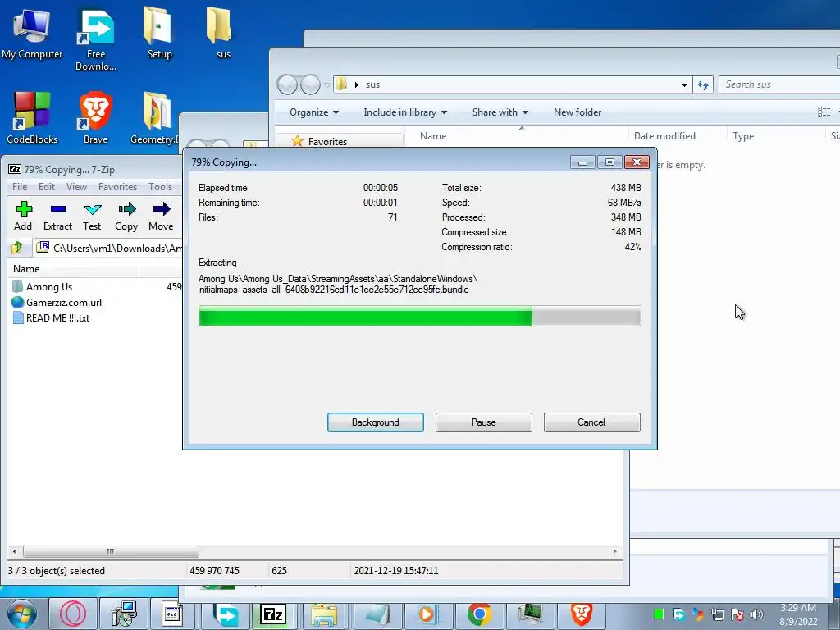Click the network tray icon
Viewport: 840px width, 630px height.
pos(717,614)
